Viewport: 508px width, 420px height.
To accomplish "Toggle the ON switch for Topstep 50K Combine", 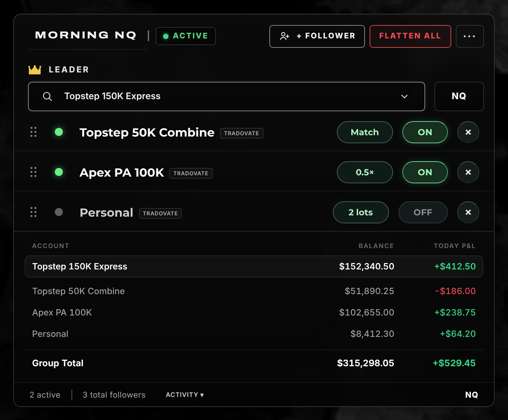I will coord(425,132).
